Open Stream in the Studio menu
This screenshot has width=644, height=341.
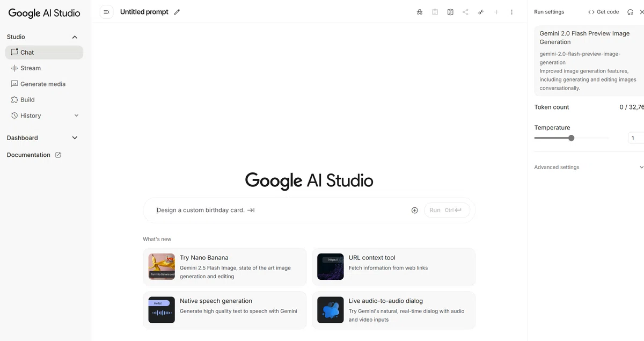44,68
